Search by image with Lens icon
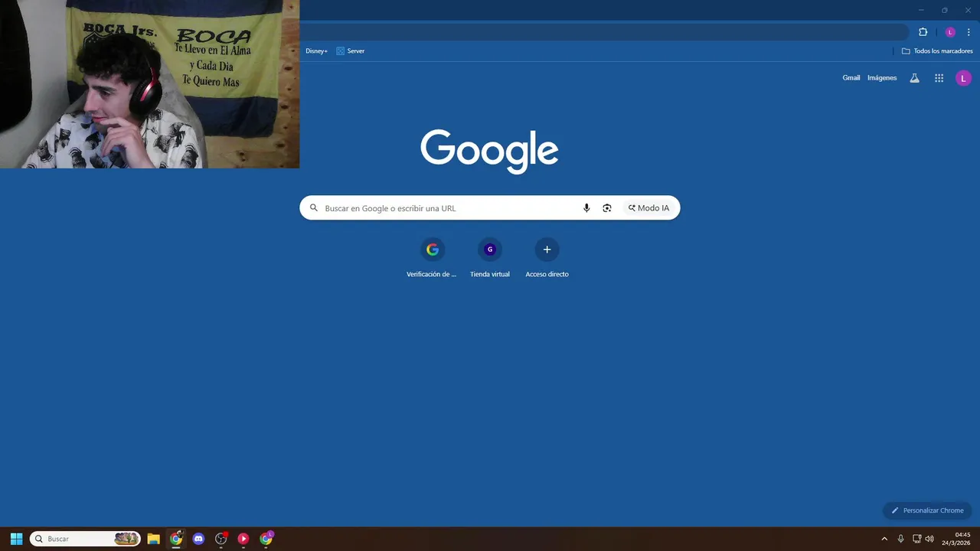980x551 pixels. click(x=607, y=208)
